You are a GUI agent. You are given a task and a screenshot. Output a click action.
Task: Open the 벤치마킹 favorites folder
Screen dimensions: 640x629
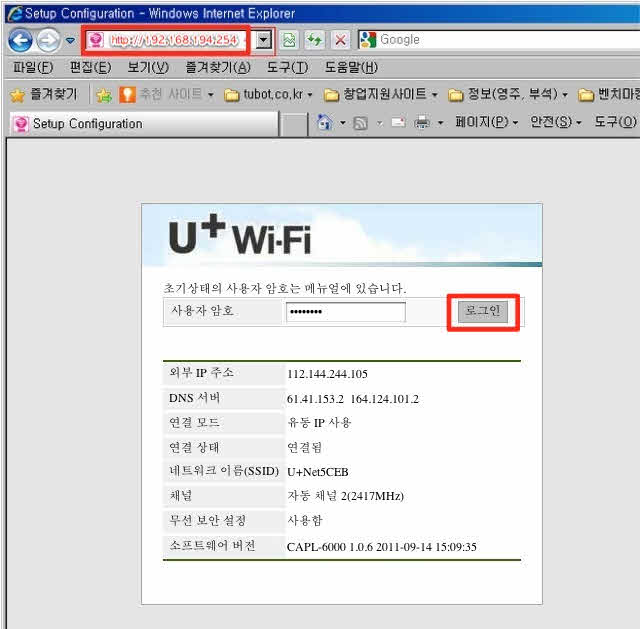(609, 95)
